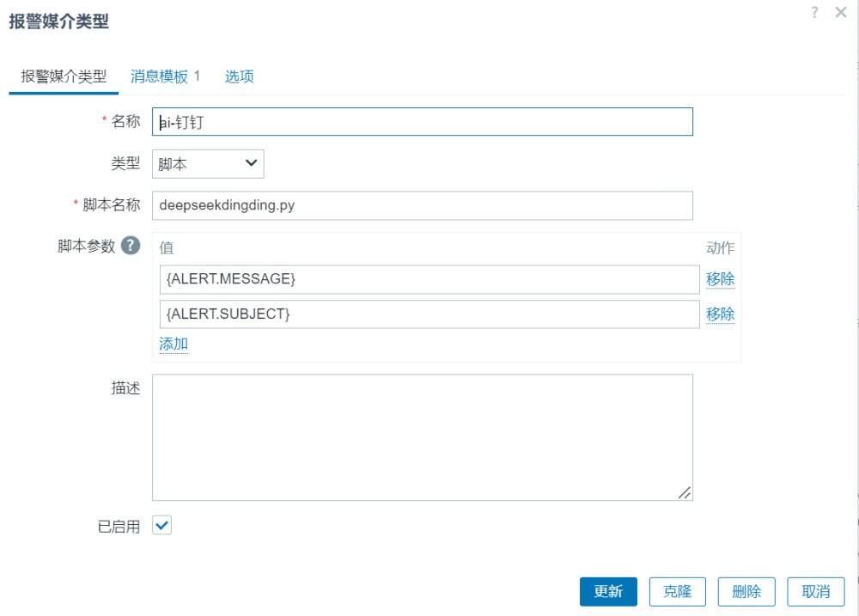Click the 更新 button
The height and width of the screenshot is (616, 859).
tap(609, 592)
